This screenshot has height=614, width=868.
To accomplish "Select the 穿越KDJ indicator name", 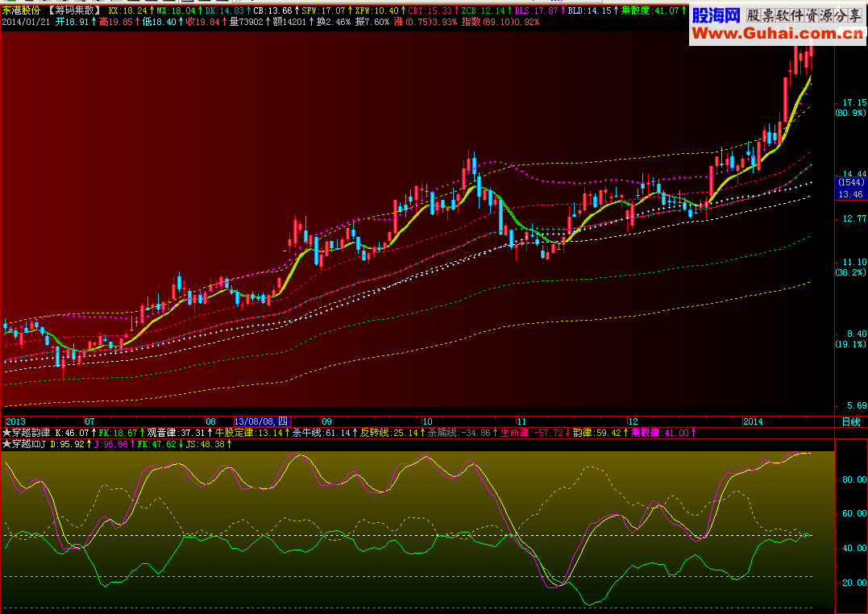I will 29,444.
